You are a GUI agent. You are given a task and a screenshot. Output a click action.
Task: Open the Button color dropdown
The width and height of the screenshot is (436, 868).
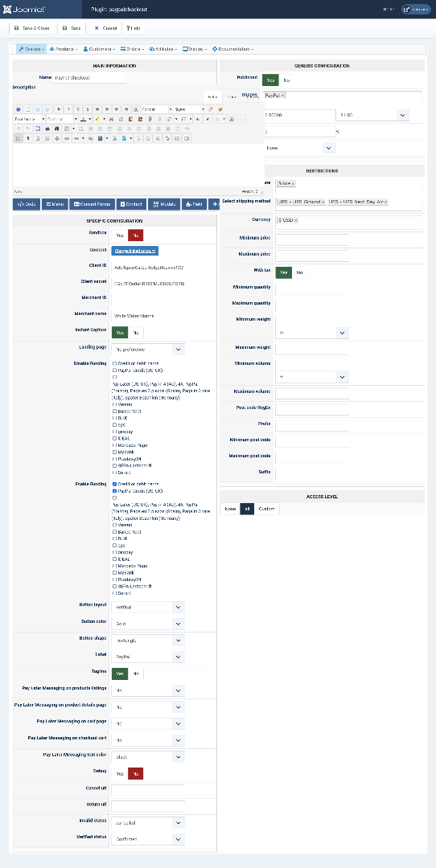148,624
